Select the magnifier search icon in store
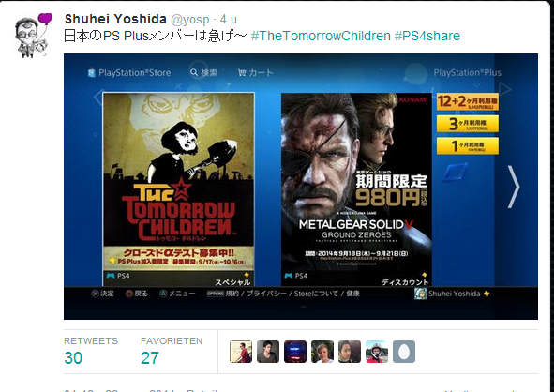This screenshot has height=392, width=554. (x=194, y=72)
